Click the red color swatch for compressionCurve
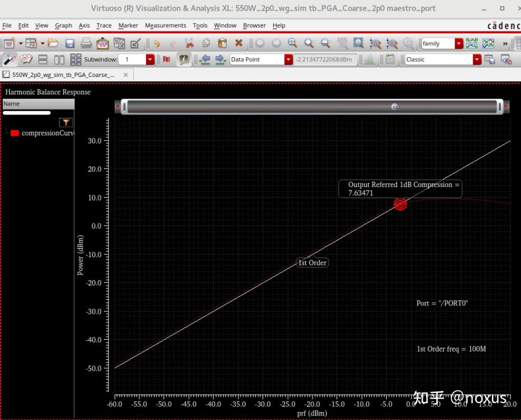Screen dimensions: 521x420 [13, 133]
